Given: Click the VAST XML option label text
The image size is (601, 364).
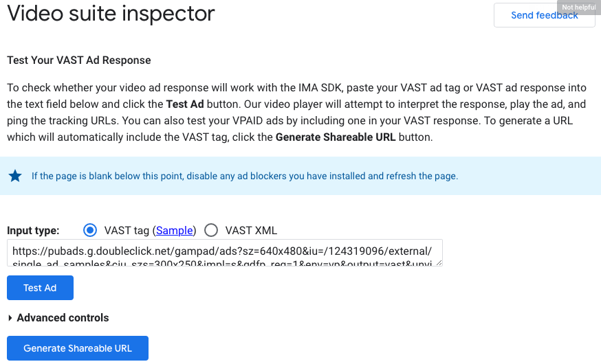Looking at the screenshot, I should pos(251,231).
